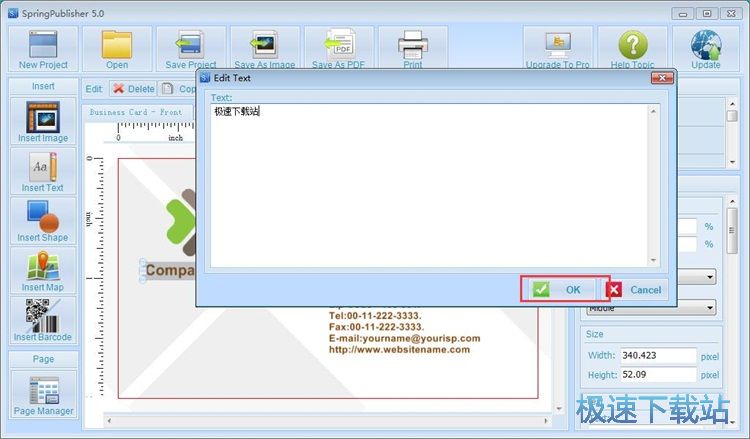The width and height of the screenshot is (750, 439).
Task: Click canvas horizontal scrollbar left arrow
Action: click(x=110, y=421)
